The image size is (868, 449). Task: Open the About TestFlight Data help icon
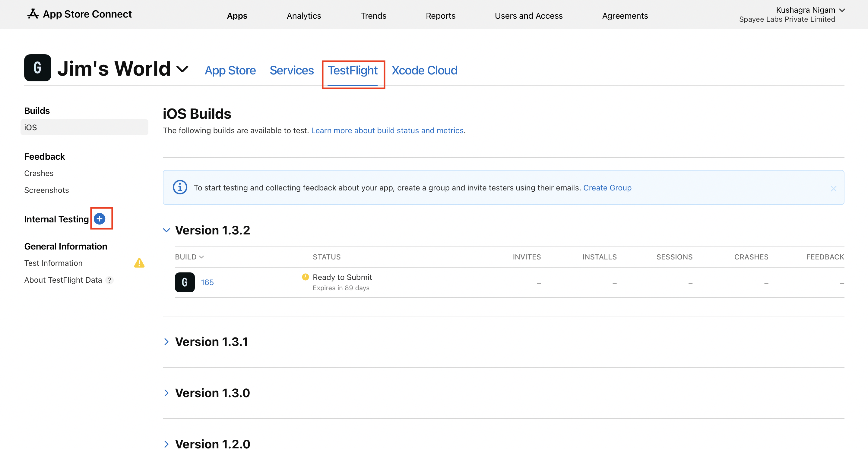pyautogui.click(x=109, y=280)
